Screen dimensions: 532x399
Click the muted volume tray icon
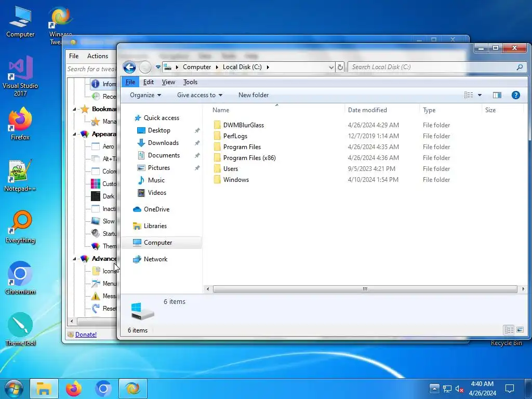coord(459,389)
